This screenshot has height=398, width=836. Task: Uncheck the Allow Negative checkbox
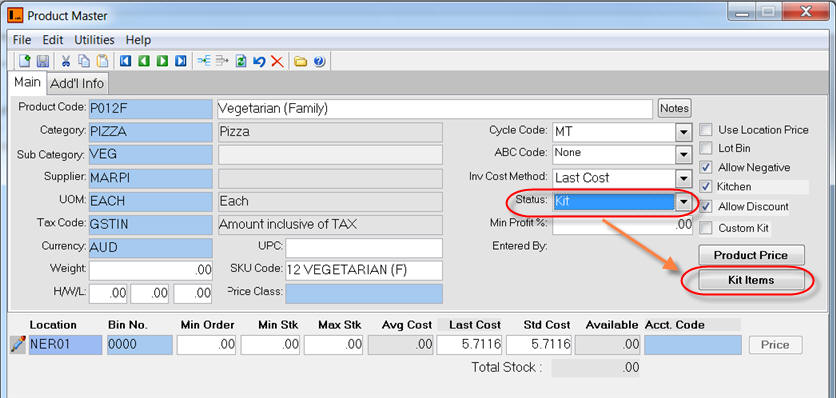tap(706, 167)
